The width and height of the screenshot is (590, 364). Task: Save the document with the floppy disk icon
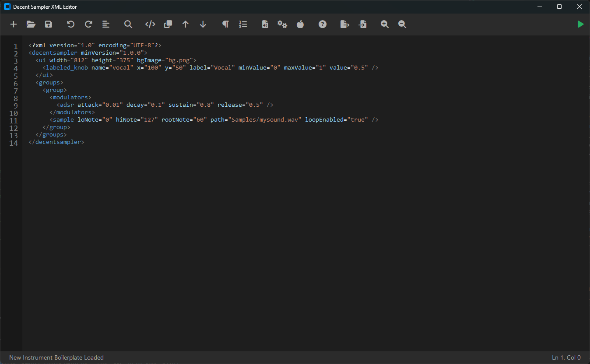(49, 24)
